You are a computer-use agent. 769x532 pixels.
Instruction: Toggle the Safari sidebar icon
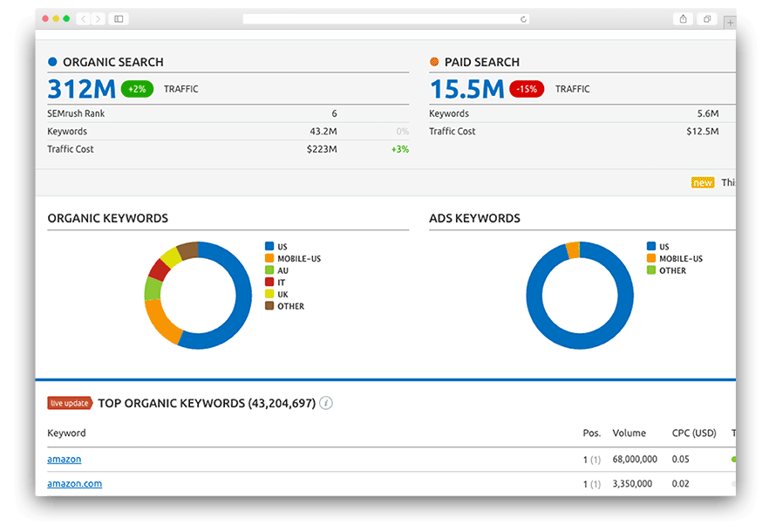coord(119,18)
